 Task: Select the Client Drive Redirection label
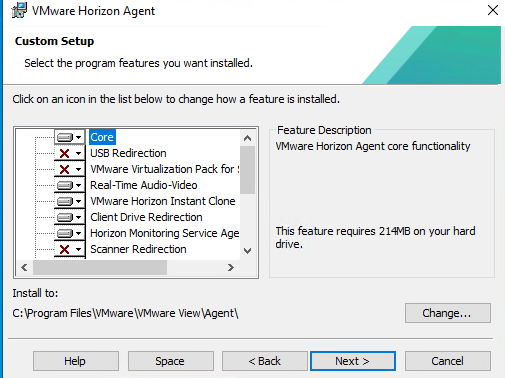click(x=146, y=217)
